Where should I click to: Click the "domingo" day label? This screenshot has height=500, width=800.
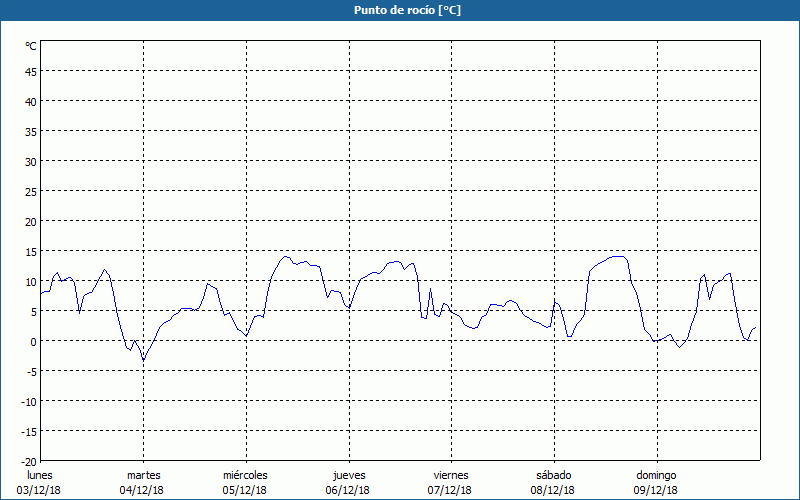click(x=656, y=475)
